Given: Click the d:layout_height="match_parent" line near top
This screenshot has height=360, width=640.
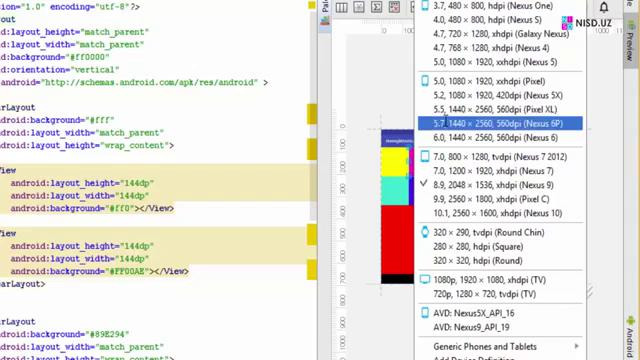Looking at the screenshot, I should [74, 32].
